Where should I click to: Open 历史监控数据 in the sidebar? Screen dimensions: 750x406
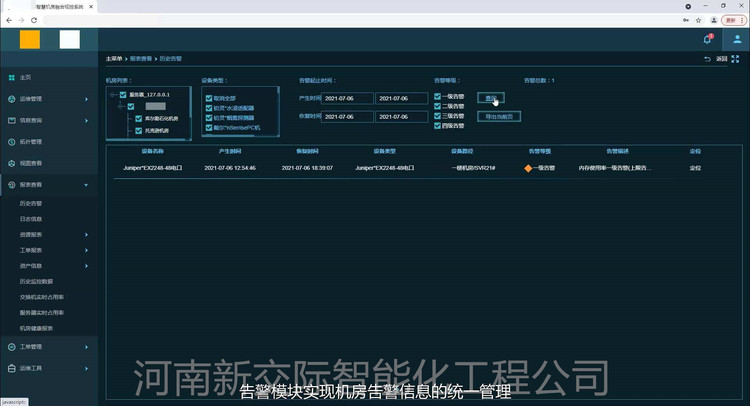point(36,282)
